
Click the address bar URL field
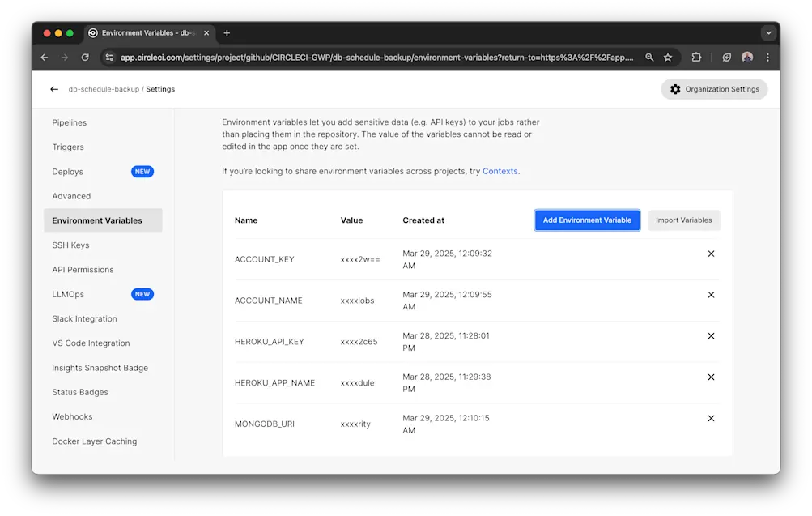376,58
